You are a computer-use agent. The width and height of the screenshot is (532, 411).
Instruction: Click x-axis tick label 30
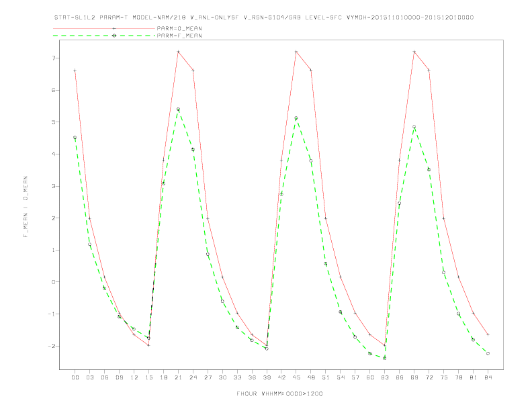222,377
